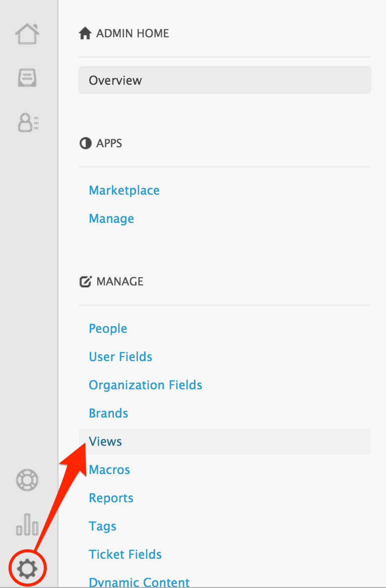Open the Macros page
This screenshot has width=386, height=588.
pos(109,469)
